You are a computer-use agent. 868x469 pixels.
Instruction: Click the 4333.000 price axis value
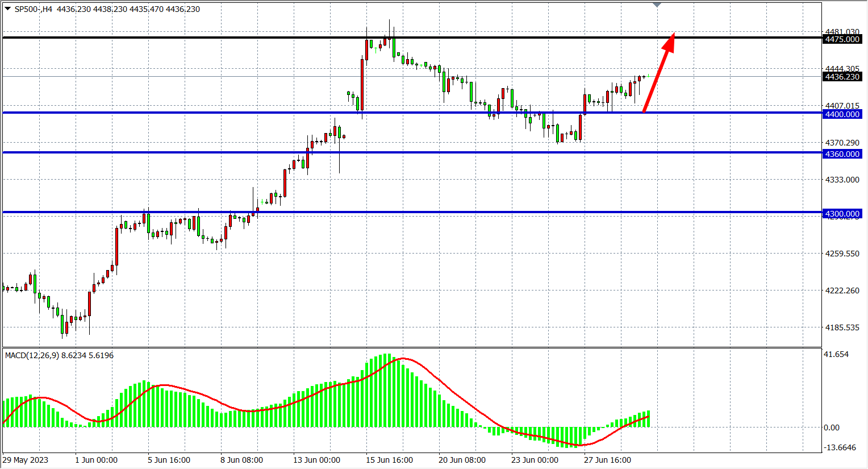(842, 180)
